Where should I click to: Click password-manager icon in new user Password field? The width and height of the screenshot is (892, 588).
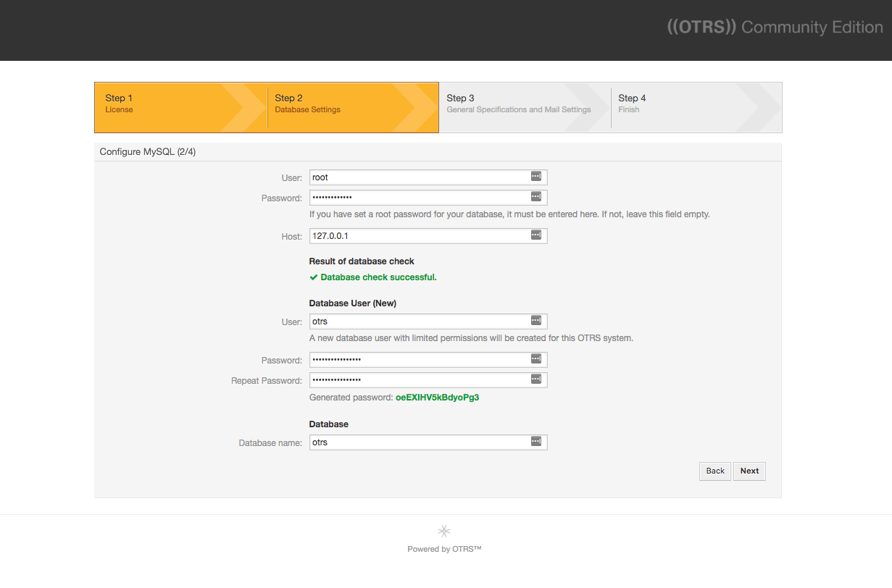(x=536, y=358)
